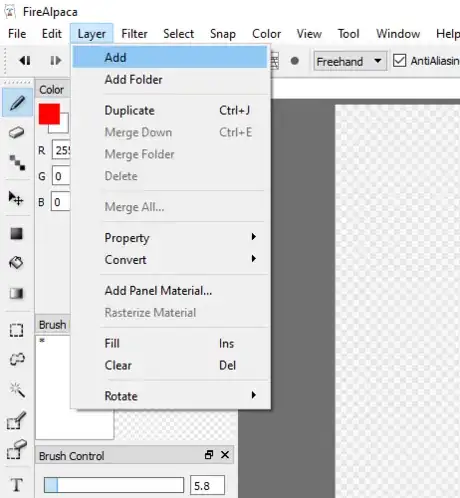Screen dimensions: 460x498
Task: Click the R color value field
Action: coord(61,150)
